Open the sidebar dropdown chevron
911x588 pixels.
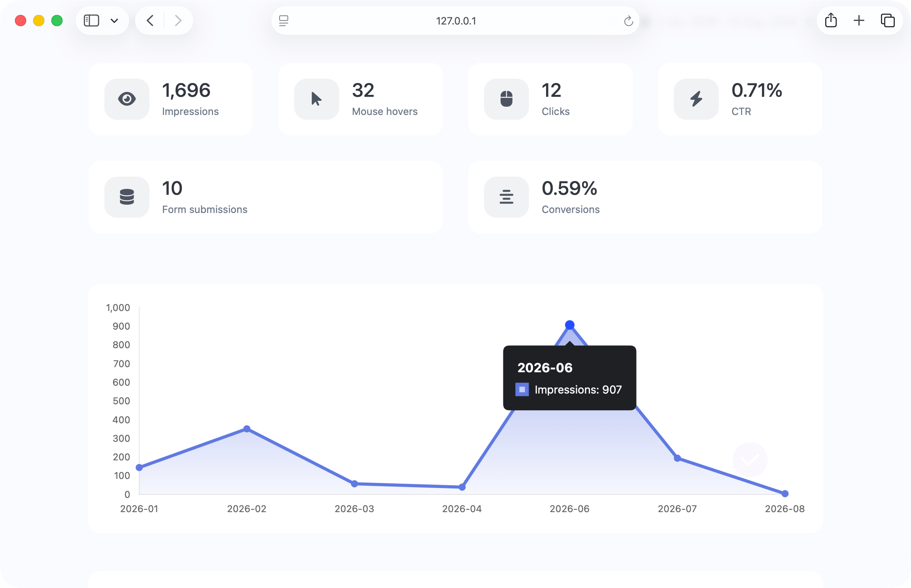(114, 21)
